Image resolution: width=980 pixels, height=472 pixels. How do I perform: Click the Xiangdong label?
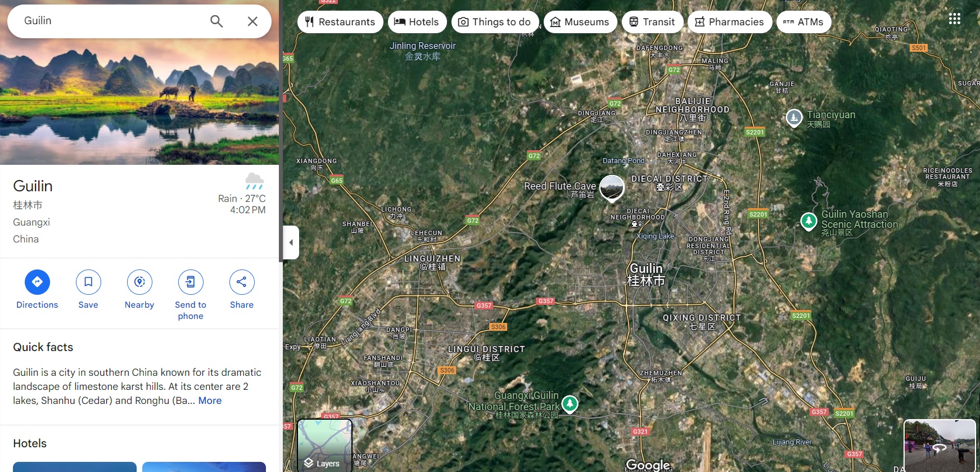point(317,164)
